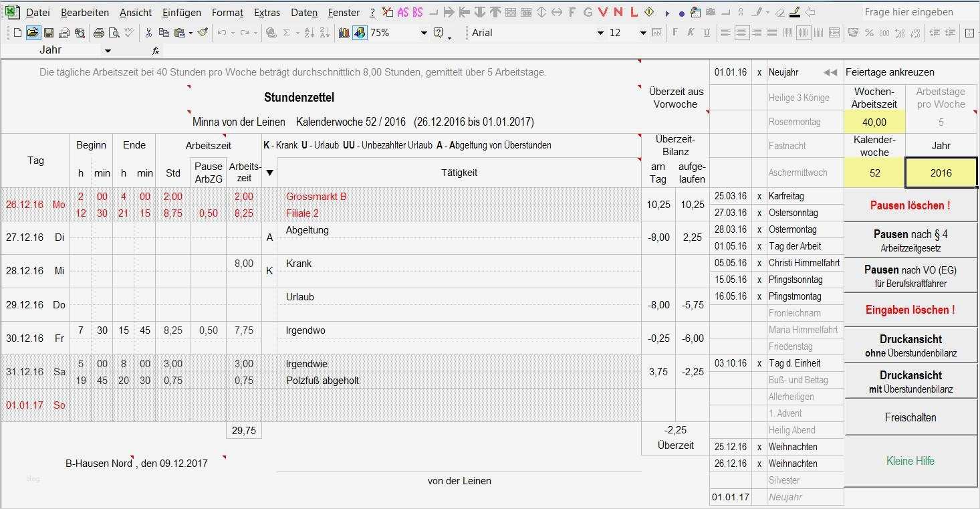The image size is (980, 509).
Task: Click the Eingaben löschen button
Action: 910,310
